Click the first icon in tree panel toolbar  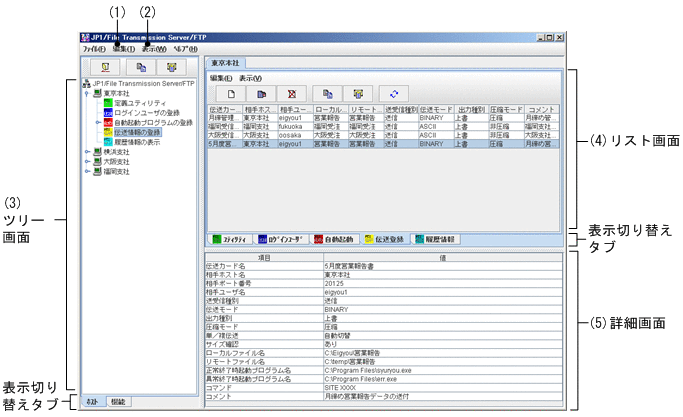(103, 67)
